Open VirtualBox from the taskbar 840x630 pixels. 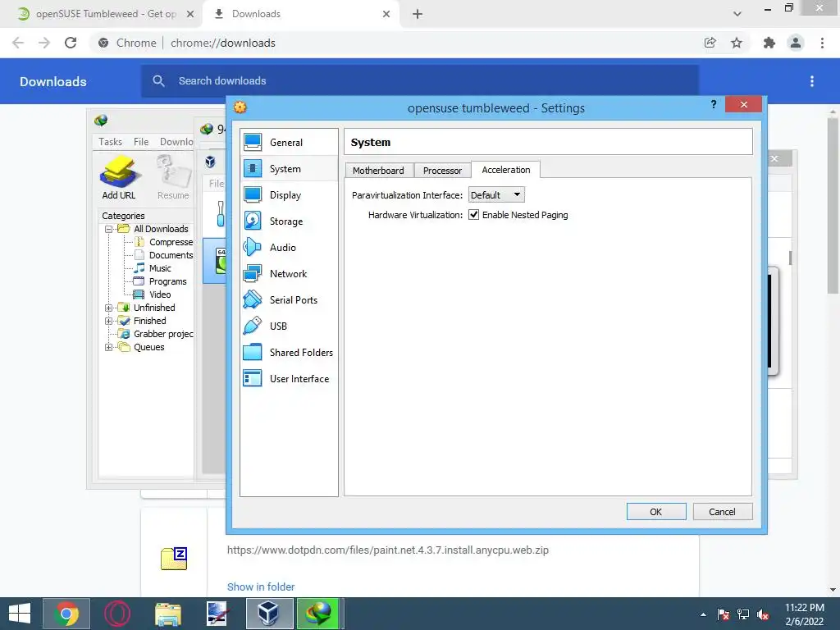click(x=269, y=614)
